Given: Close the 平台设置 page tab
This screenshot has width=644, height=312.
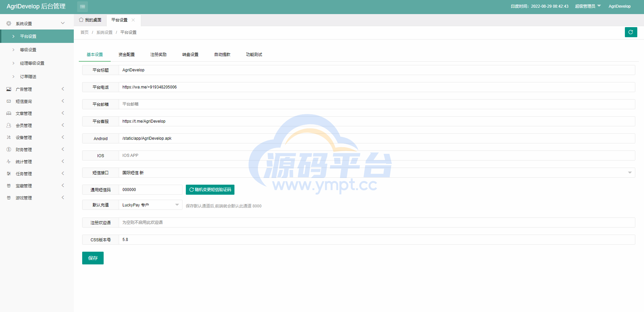Looking at the screenshot, I should click(x=133, y=20).
